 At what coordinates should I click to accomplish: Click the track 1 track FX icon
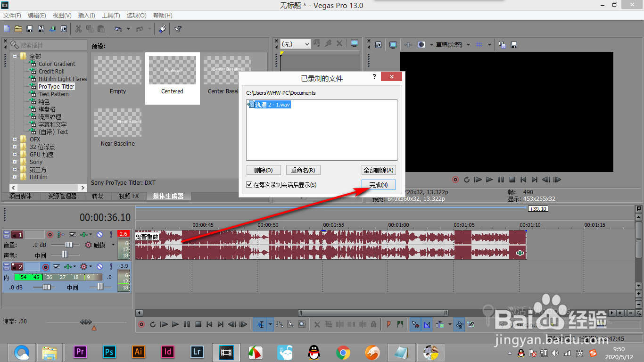click(85, 234)
